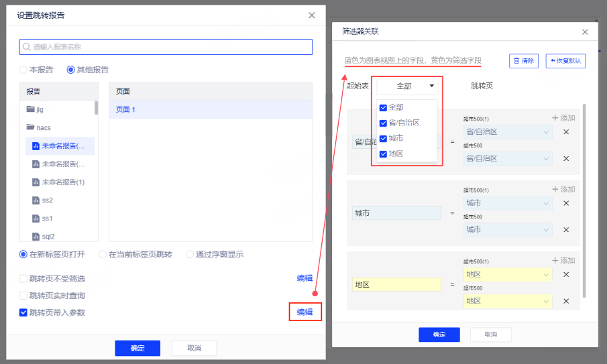The height and width of the screenshot is (364, 607).
Task: Expand the yellow 地区 field dropdown under 超市500(1)
Action: (508, 274)
